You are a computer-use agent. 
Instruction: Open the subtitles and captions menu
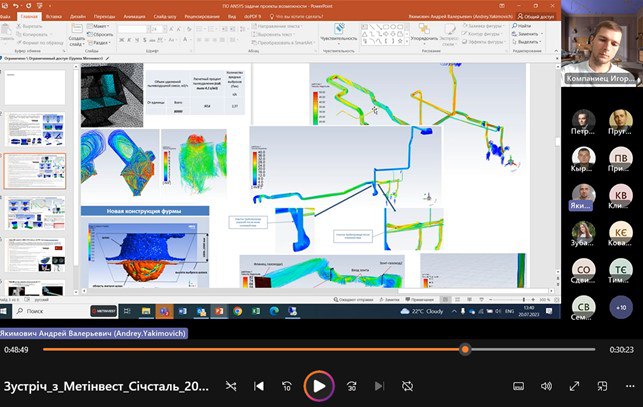pos(518,386)
